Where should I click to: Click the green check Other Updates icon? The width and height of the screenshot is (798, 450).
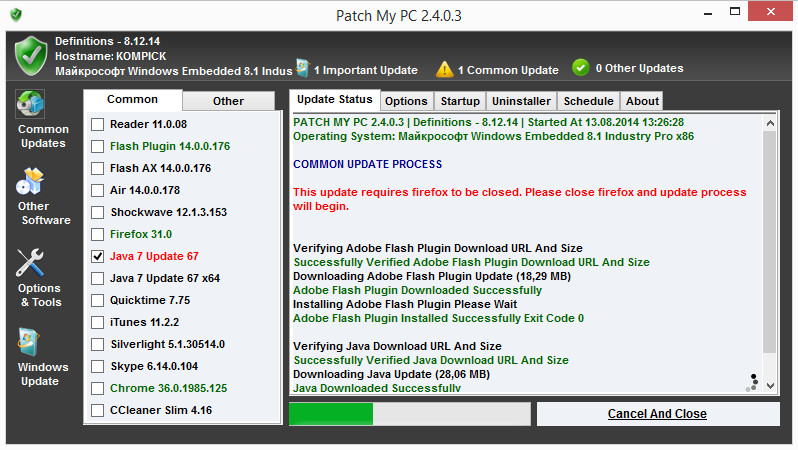coord(581,68)
